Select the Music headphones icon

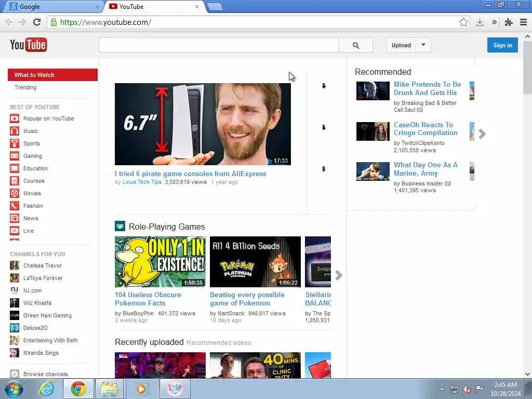[x=14, y=131]
